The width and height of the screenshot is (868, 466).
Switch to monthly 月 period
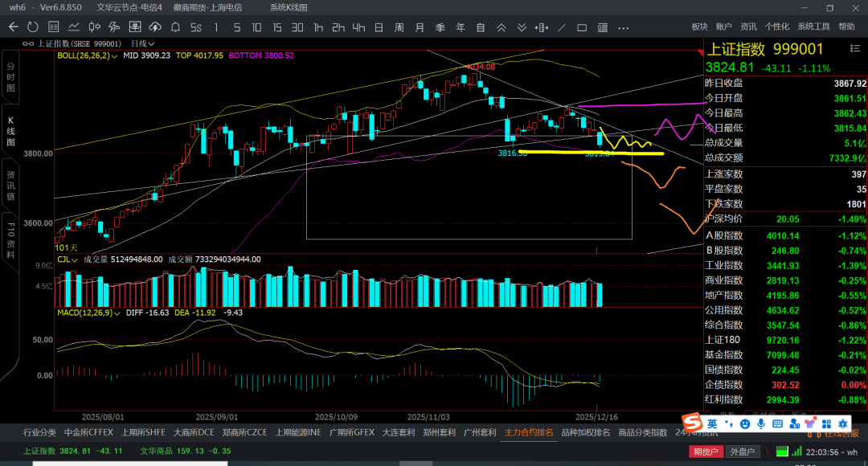(420, 27)
